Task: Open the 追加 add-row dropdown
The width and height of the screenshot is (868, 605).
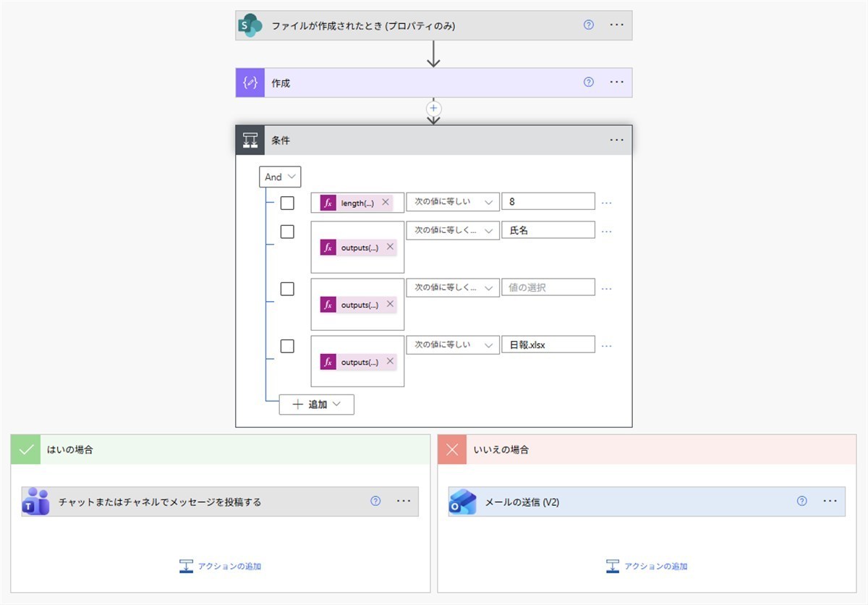Action: point(317,405)
